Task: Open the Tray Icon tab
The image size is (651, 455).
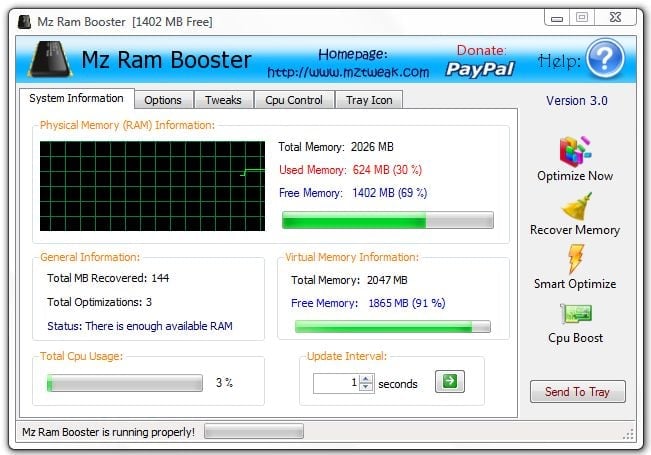Action: (x=369, y=100)
